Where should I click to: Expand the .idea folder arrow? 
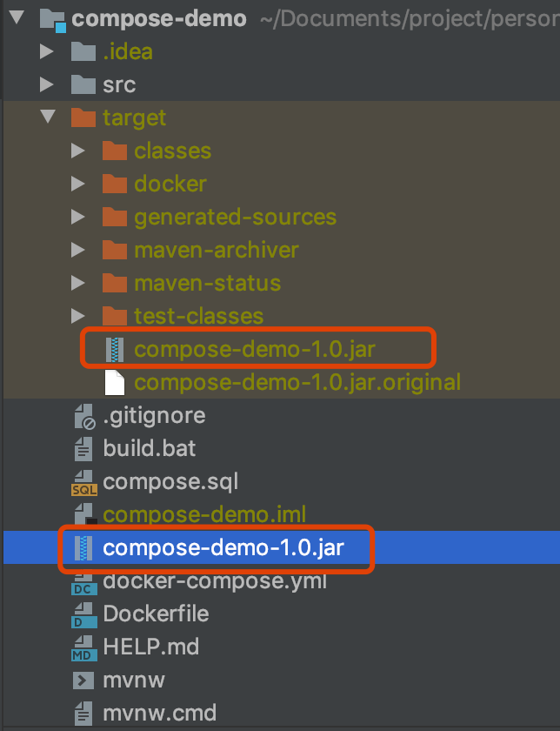pyautogui.click(x=47, y=51)
